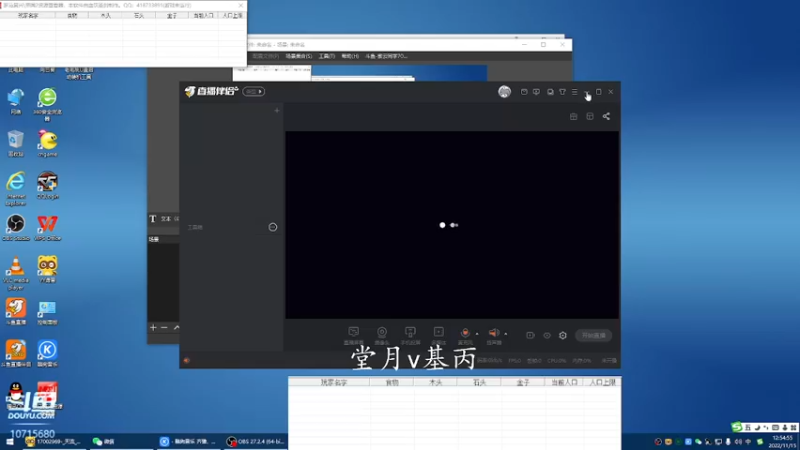Mute the speaker audio in bottom toolbar
Viewport: 800px width, 450px height.
(494, 333)
